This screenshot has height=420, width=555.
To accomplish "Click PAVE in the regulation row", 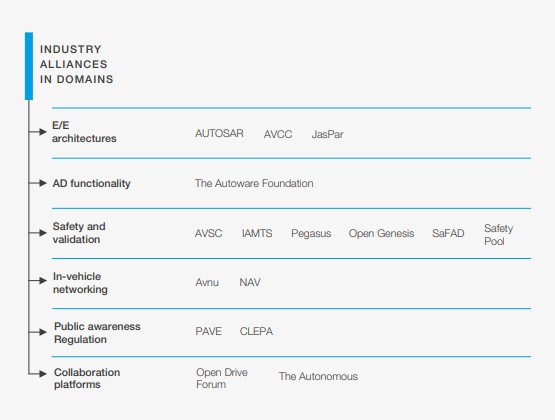I will click(208, 331).
